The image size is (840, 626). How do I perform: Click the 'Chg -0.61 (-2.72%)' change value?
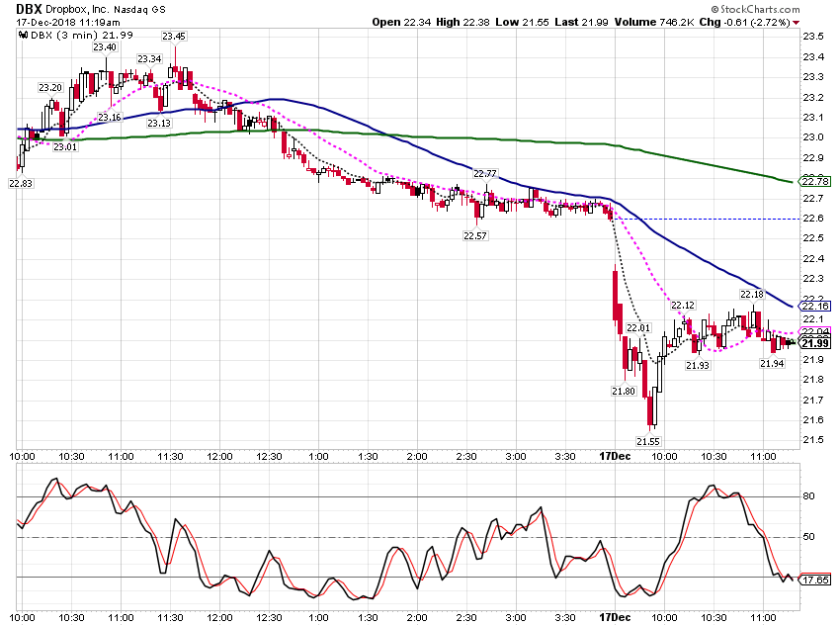tap(745, 22)
